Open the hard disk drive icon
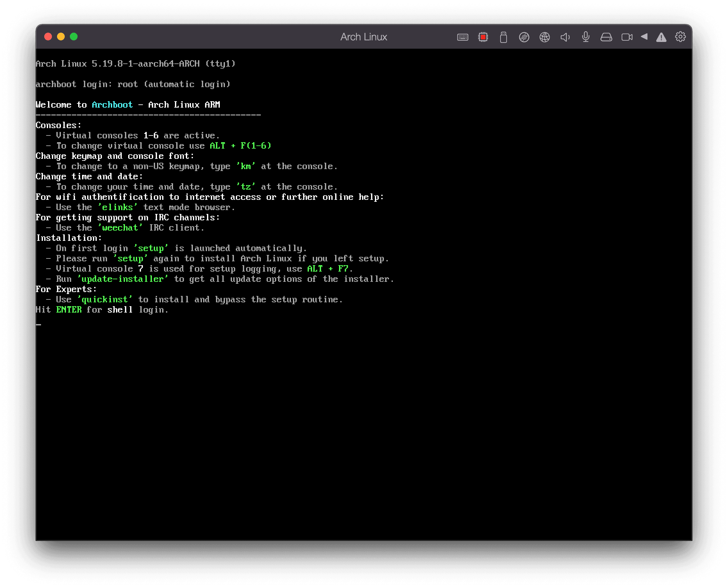 click(x=606, y=37)
